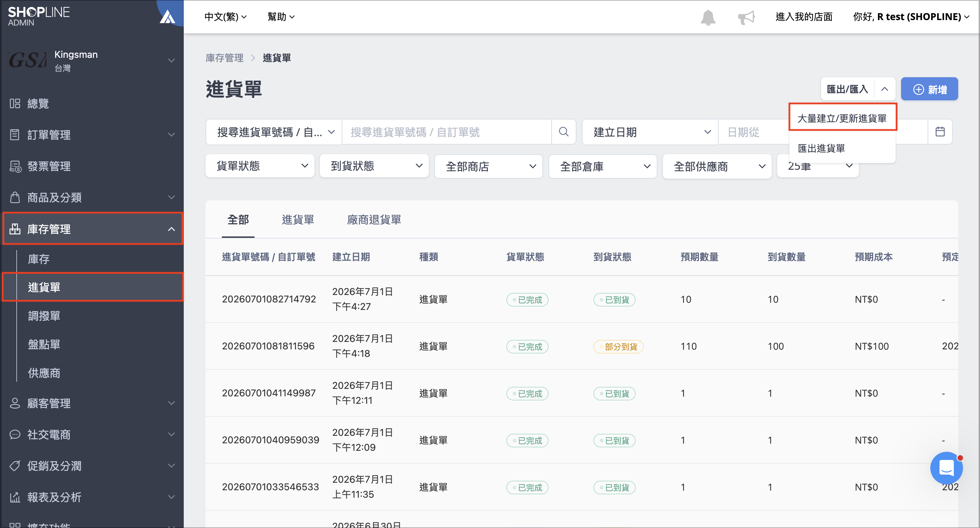Expand the 促銷及分潤 menu chevron

pyautogui.click(x=171, y=466)
